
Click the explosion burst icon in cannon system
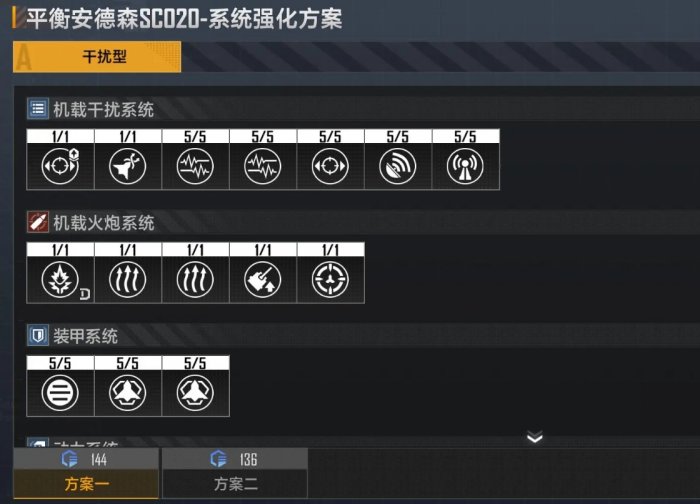[60, 280]
